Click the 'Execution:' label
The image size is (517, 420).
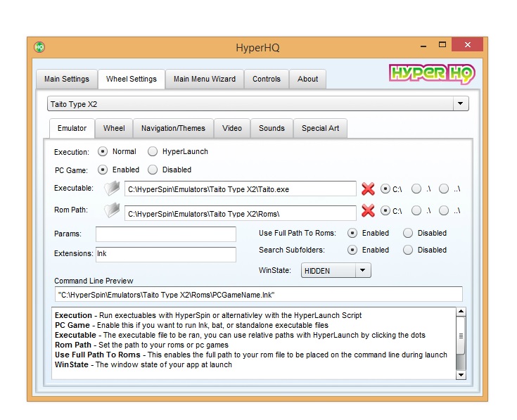click(72, 152)
